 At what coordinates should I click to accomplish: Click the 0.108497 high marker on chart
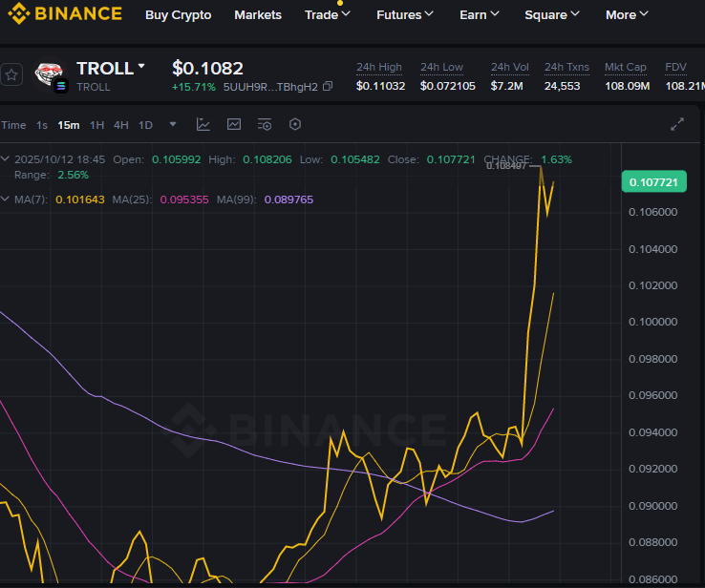point(506,166)
